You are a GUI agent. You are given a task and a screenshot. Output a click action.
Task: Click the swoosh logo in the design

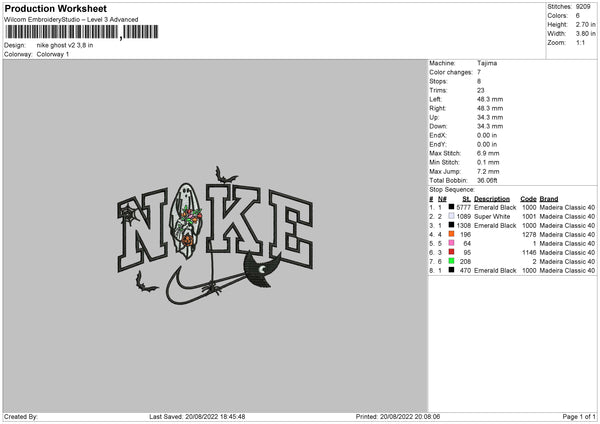(205, 287)
